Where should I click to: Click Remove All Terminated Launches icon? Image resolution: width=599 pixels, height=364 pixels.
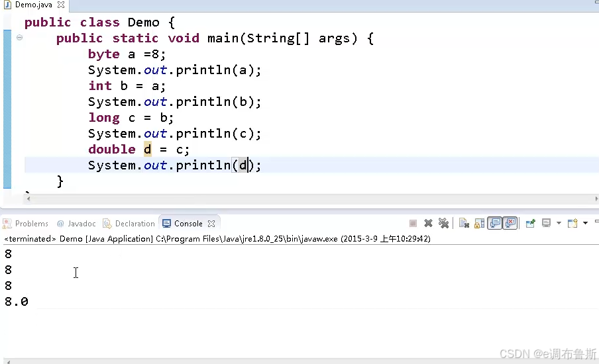[443, 223]
